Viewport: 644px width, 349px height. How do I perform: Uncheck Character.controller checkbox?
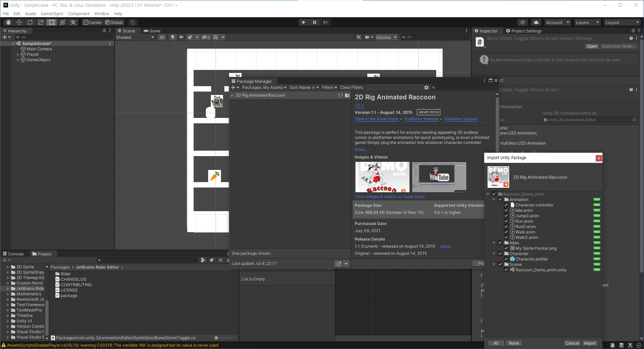pos(506,205)
